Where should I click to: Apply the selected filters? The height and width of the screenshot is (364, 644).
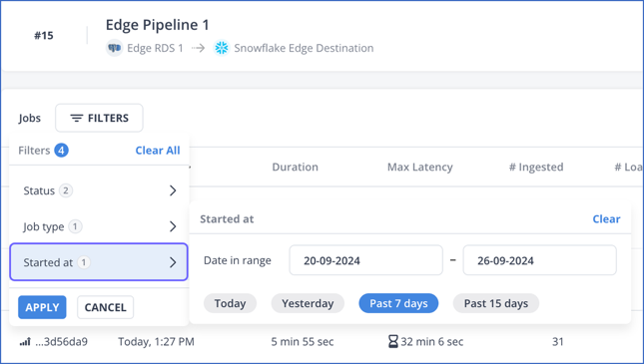(x=42, y=307)
